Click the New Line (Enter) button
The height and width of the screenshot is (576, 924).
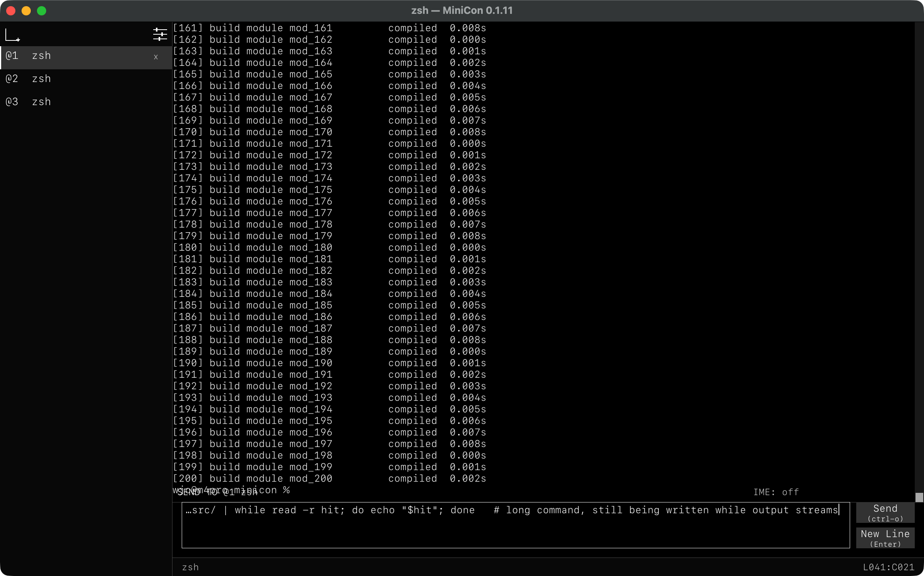pyautogui.click(x=885, y=538)
